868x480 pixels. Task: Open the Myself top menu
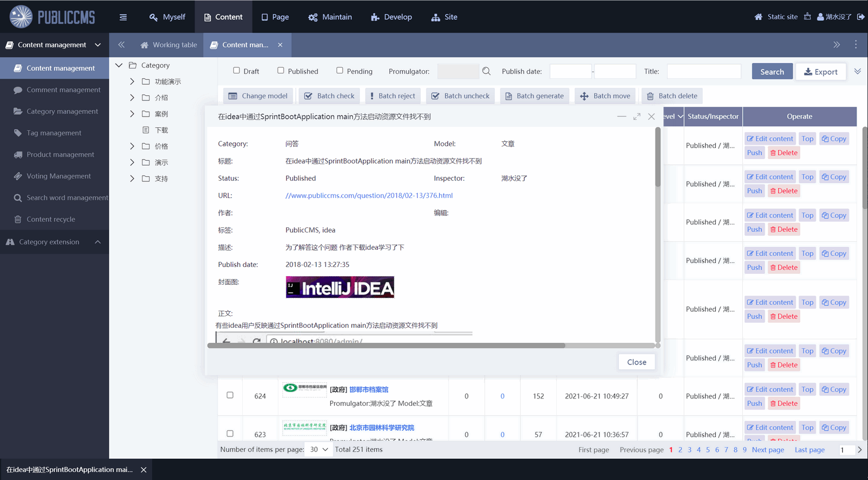pyautogui.click(x=167, y=17)
